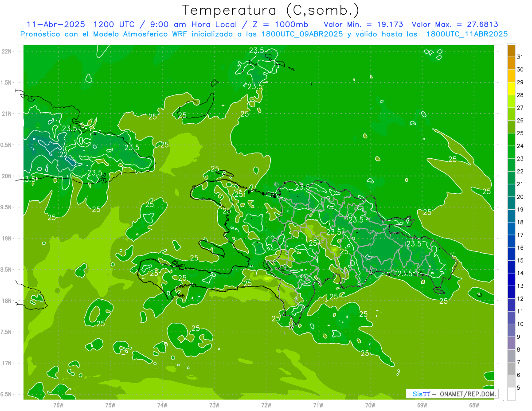Select the date text "11-Abr-2025"
The height and width of the screenshot is (411, 532).
55,24
